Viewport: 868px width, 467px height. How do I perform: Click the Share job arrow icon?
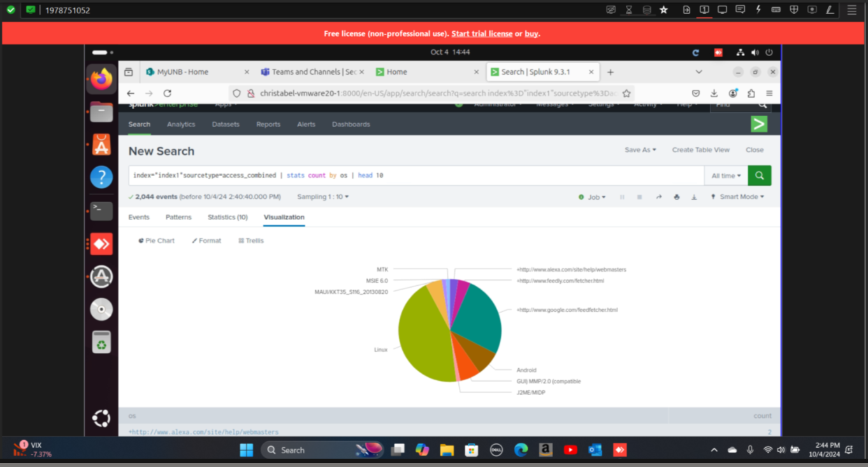point(658,197)
